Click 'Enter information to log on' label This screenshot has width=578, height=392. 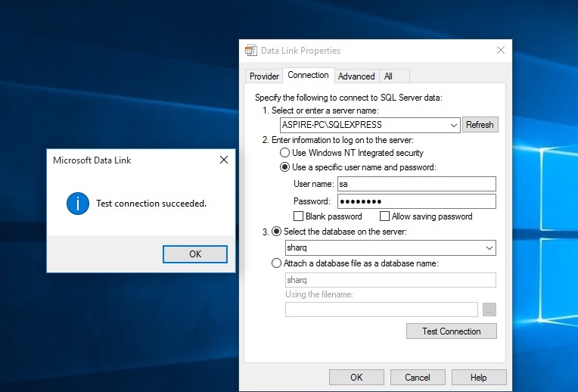tap(343, 140)
